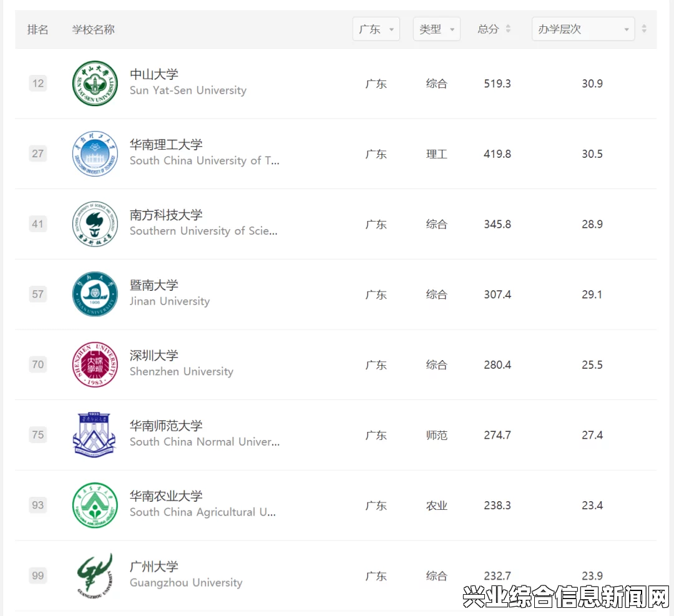Click the 农业 type cell

pyautogui.click(x=437, y=505)
